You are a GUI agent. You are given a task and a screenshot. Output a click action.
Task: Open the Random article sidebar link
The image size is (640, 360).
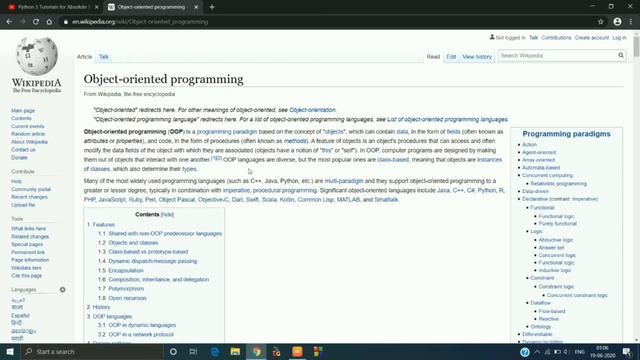click(28, 134)
